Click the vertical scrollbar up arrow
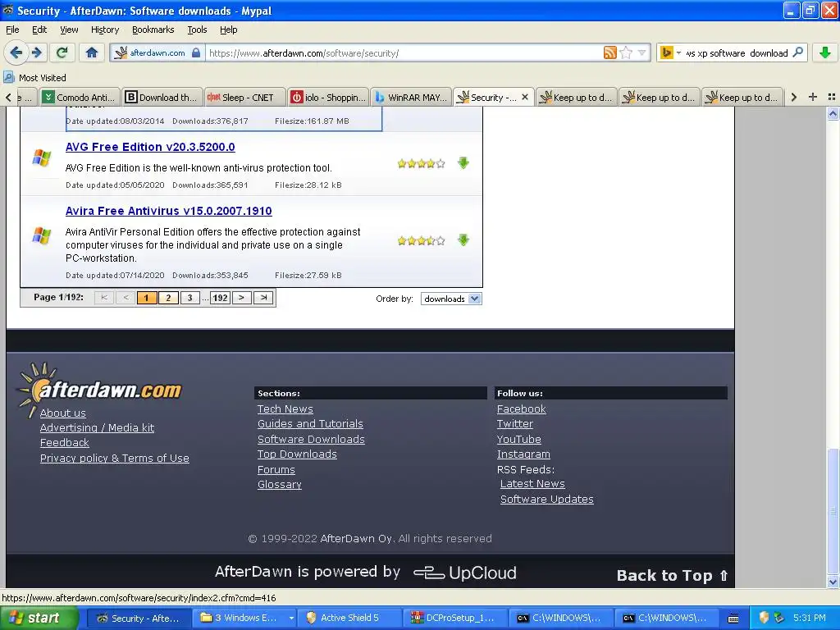Viewport: 840px width, 630px height. tap(833, 113)
